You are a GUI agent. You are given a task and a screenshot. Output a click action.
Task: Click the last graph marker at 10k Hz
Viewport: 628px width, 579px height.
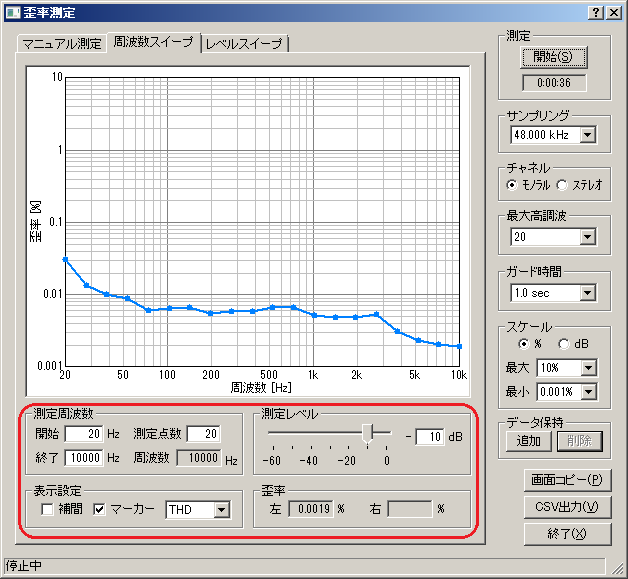459,346
